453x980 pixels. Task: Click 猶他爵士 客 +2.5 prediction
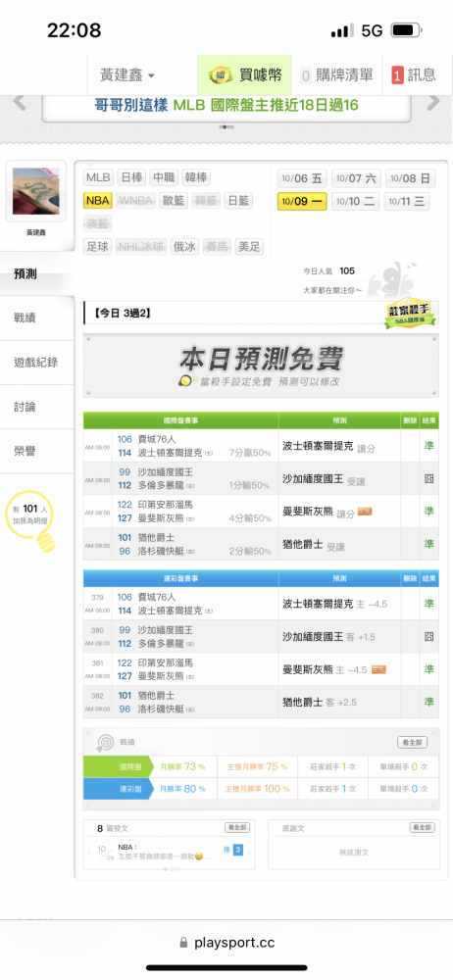coord(320,703)
